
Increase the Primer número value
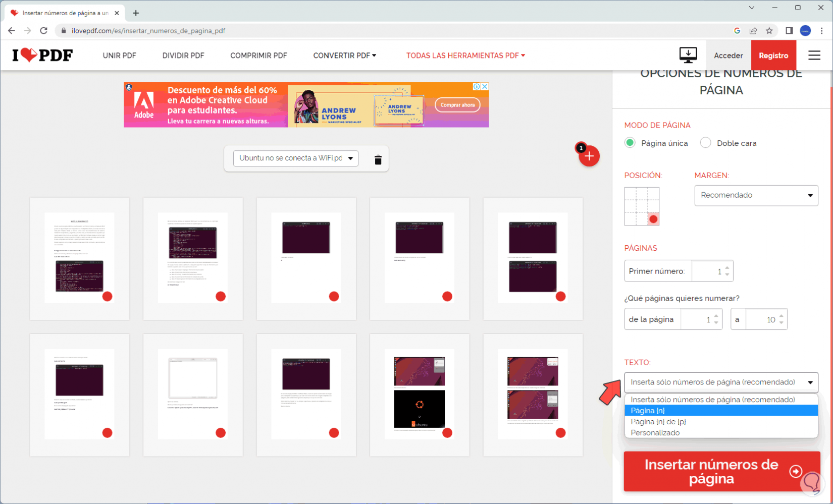pos(727,268)
